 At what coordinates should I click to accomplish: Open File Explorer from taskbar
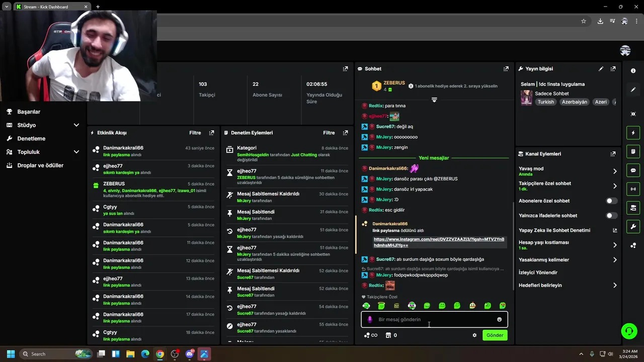[130, 354]
